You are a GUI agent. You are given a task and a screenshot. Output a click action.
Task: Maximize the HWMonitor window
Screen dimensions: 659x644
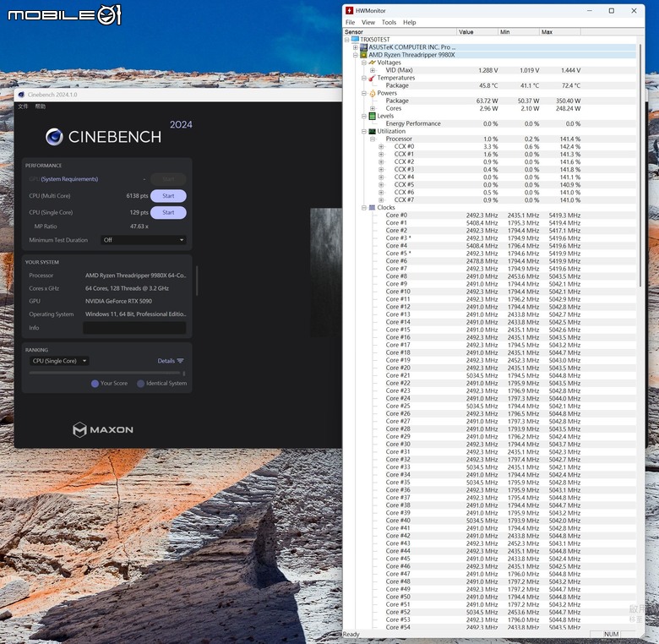tap(612, 11)
